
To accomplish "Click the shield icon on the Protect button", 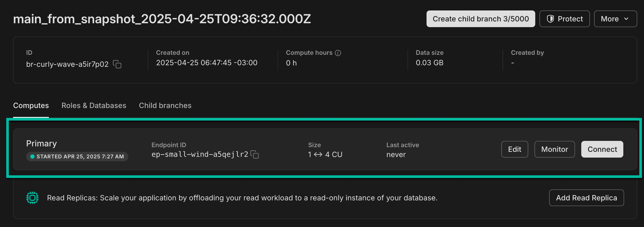I will (x=550, y=19).
